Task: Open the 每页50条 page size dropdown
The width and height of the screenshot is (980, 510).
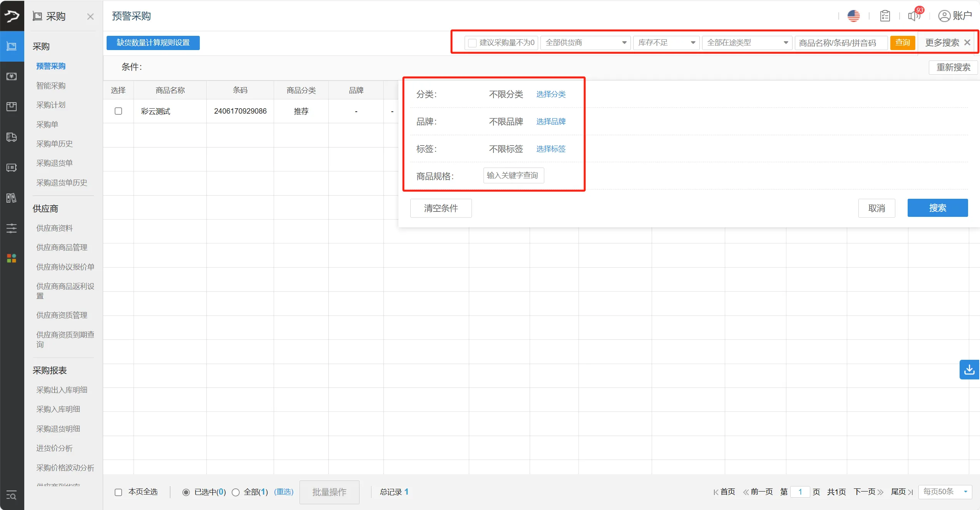Action: 945,492
